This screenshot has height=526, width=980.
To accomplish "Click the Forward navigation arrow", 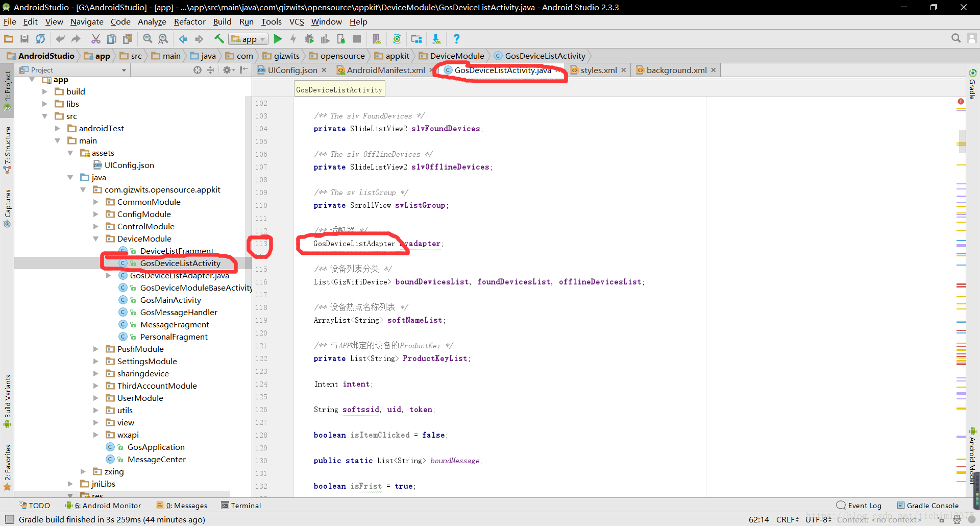I will 199,39.
